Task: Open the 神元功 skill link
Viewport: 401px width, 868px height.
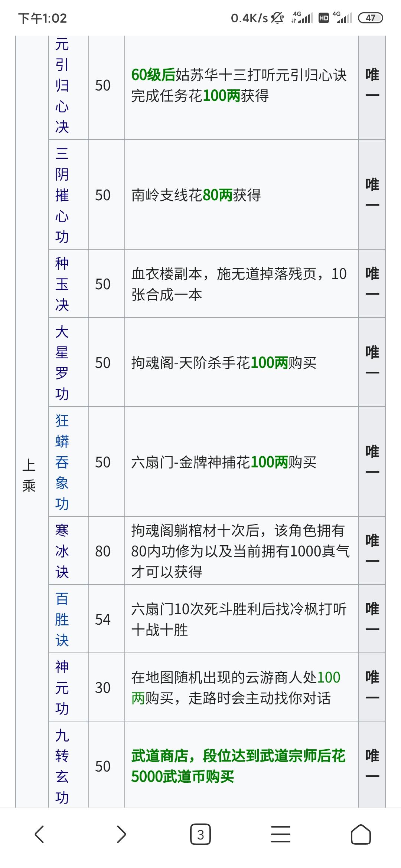Action: (62, 687)
